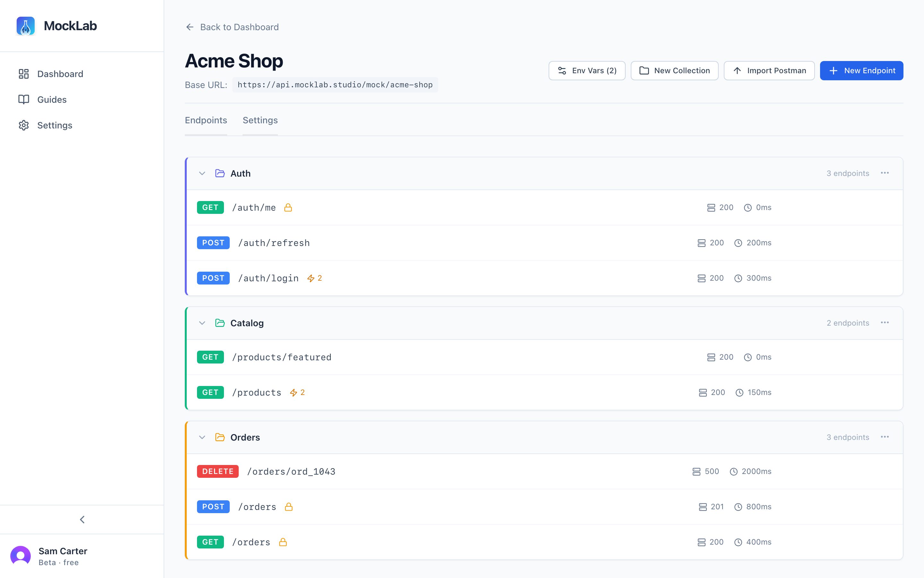Click the Orders collection name
924x578 pixels.
[245, 437]
